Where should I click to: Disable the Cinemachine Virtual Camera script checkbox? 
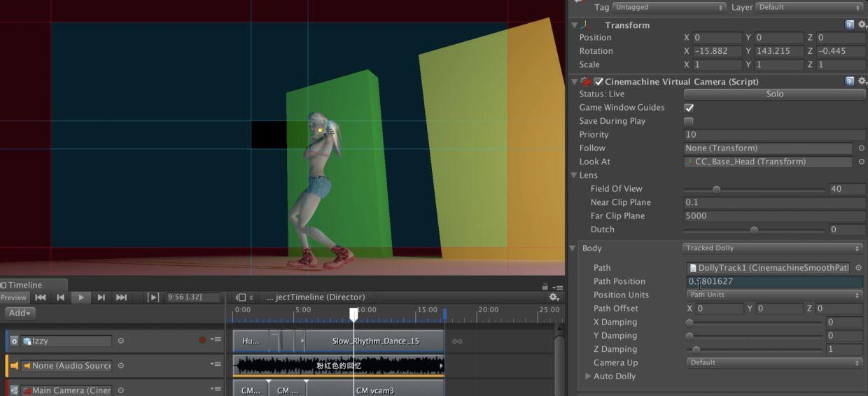coord(598,81)
